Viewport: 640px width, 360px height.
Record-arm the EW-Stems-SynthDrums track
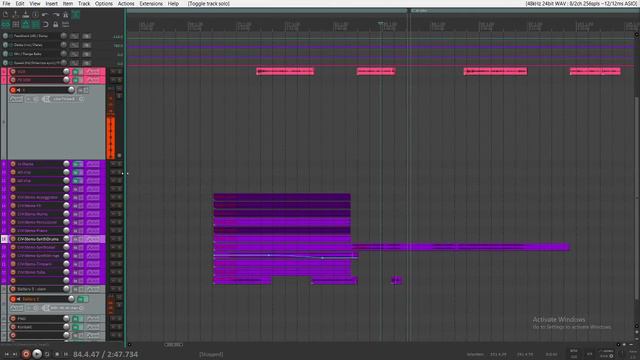tap(13, 239)
